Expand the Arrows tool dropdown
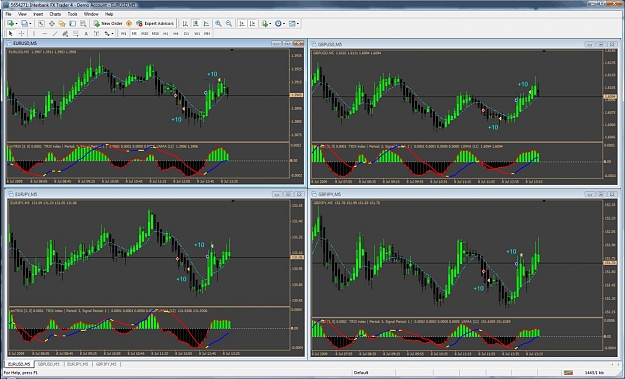The image size is (625, 379). click(113, 33)
